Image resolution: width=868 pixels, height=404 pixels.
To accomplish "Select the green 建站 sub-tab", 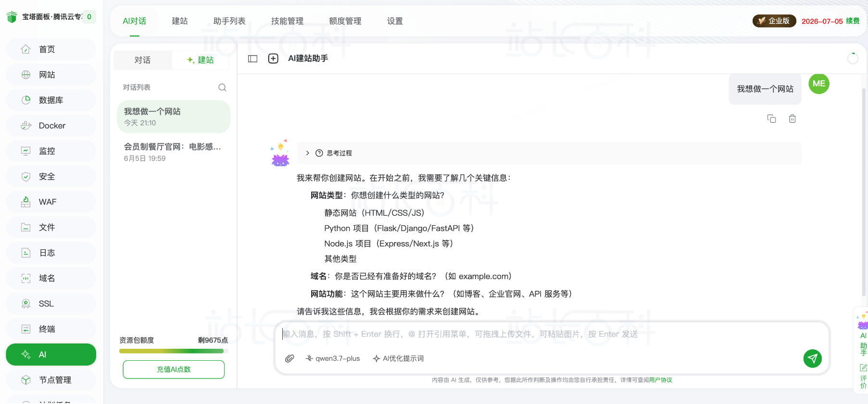I will click(201, 60).
